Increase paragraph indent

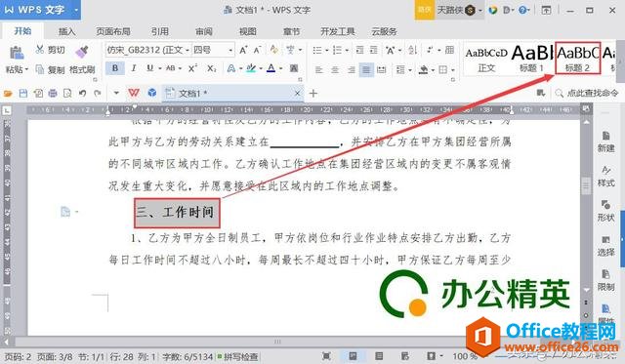tap(373, 50)
